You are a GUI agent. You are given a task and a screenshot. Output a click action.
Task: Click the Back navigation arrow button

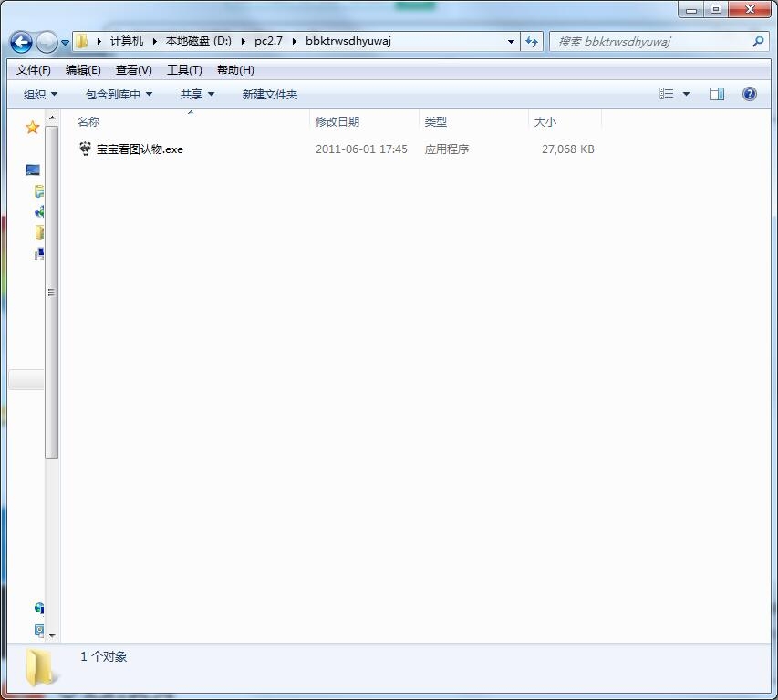(x=21, y=42)
